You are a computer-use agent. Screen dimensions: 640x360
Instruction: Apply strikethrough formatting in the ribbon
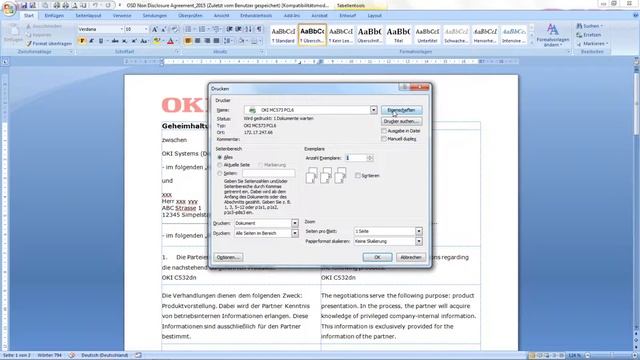pyautogui.click(x=115, y=41)
